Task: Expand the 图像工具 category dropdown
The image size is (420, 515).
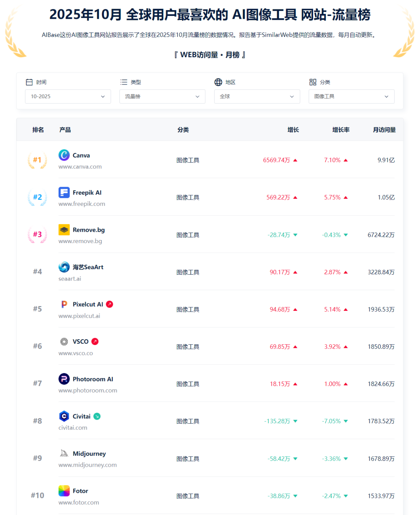Action: [x=352, y=96]
